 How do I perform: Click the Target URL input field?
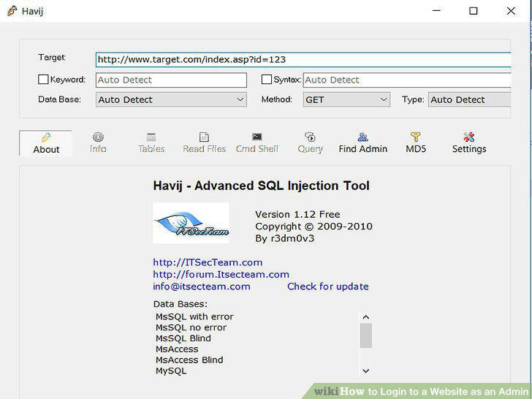303,60
